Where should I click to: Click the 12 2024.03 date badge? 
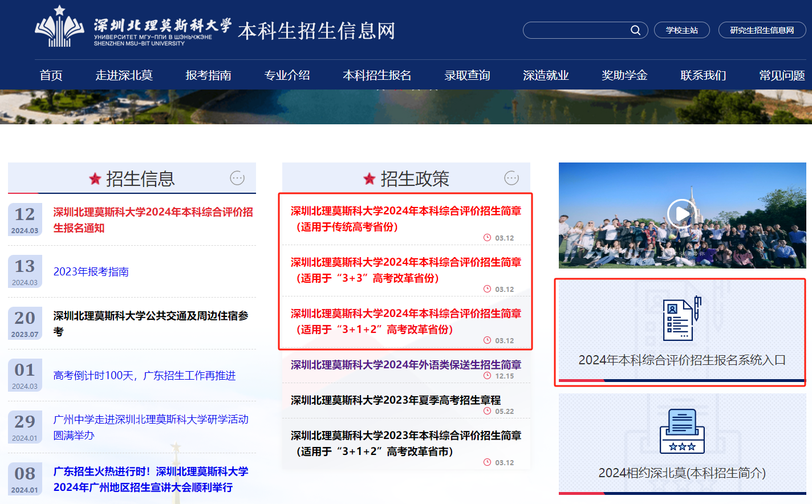coord(25,220)
